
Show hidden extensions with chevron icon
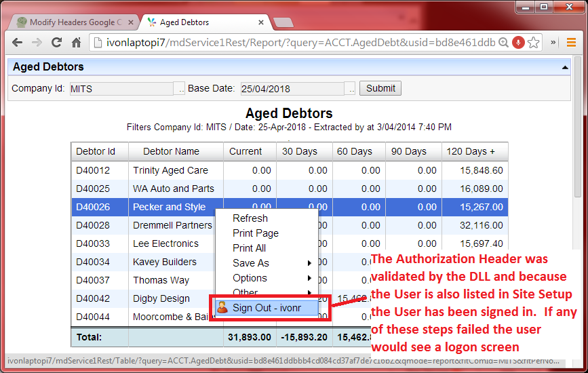tap(553, 43)
